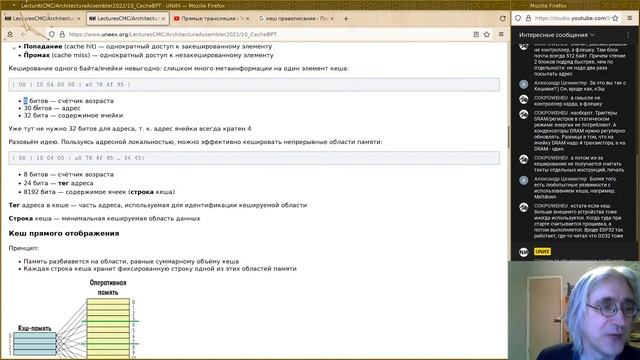The image size is (640, 360).
Task: Bookmark uneex page with star icon
Action: pos(487,34)
